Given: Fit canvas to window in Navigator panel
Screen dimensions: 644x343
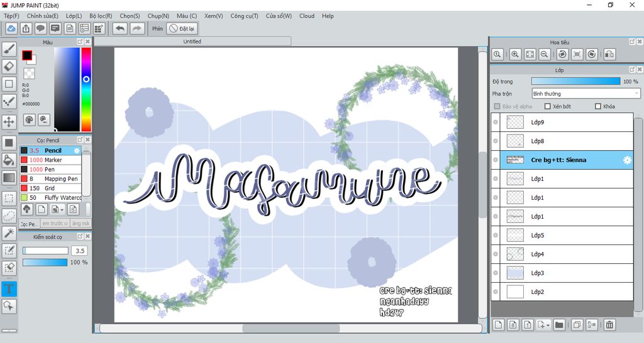Looking at the screenshot, I should (x=530, y=54).
